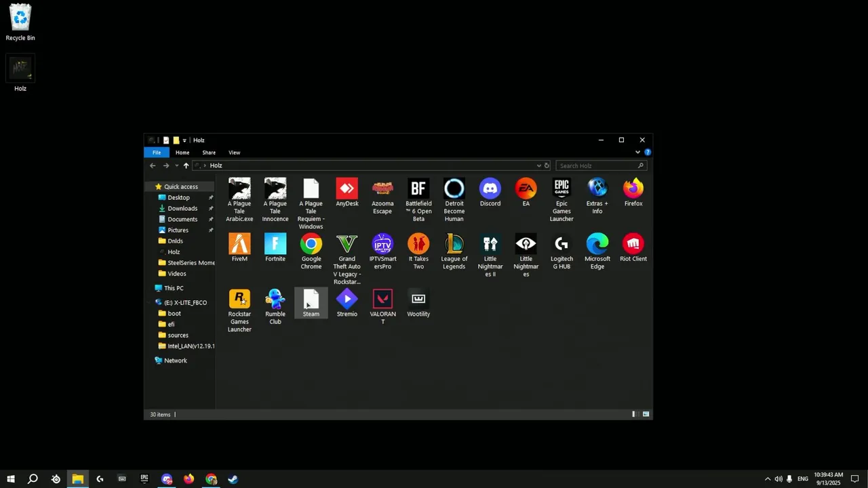Expand the ribbon with the chevron
The height and width of the screenshot is (488, 868).
(637, 152)
